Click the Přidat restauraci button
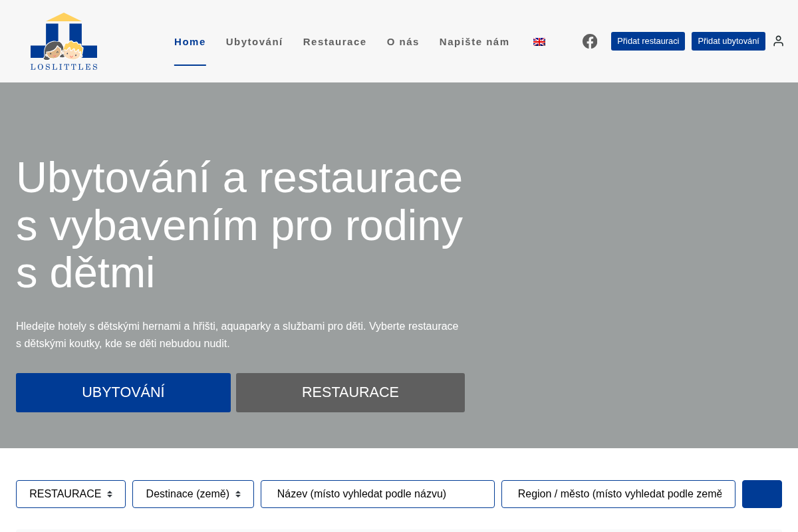This screenshot has height=532, width=798. point(648,41)
